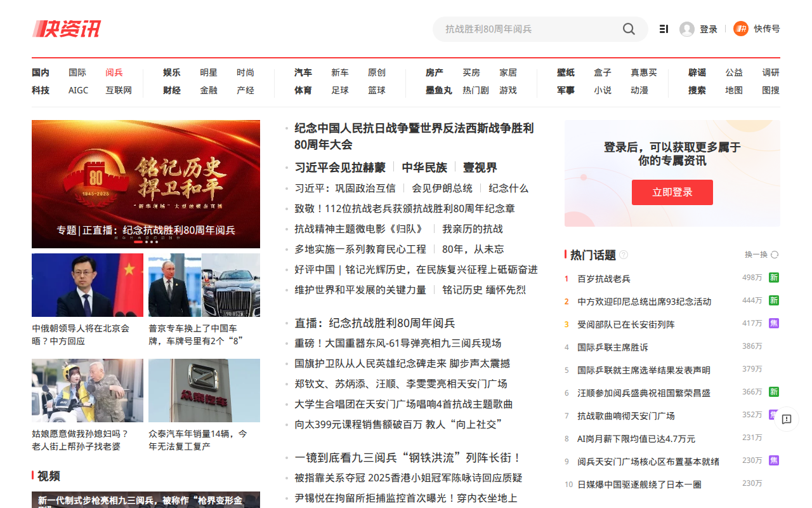Select the 汽车 navigation category
The height and width of the screenshot is (508, 812).
coord(303,72)
